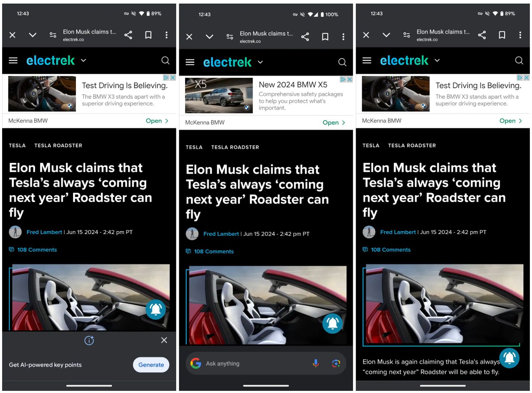Tap notification bell over right phone's article

click(509, 358)
